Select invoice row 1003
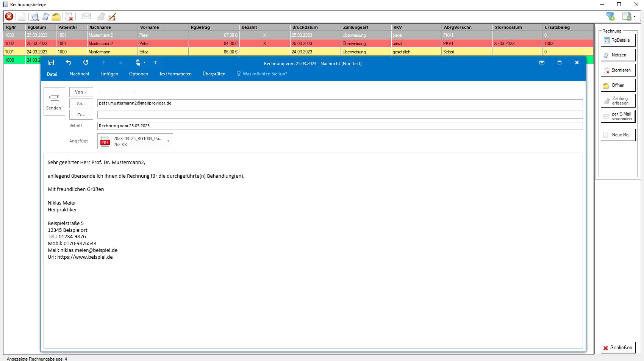The image size is (644, 361). click(x=299, y=35)
